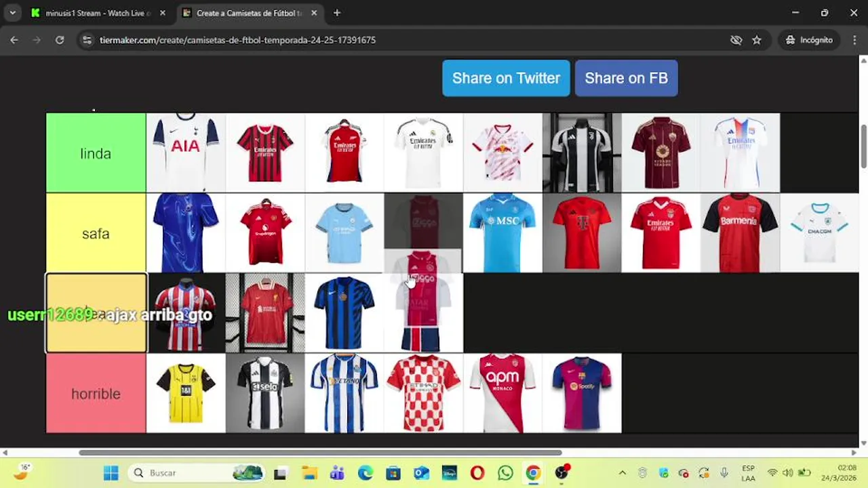Open Microsoft Edge from taskbar
This screenshot has width=868, height=488.
tap(365, 473)
